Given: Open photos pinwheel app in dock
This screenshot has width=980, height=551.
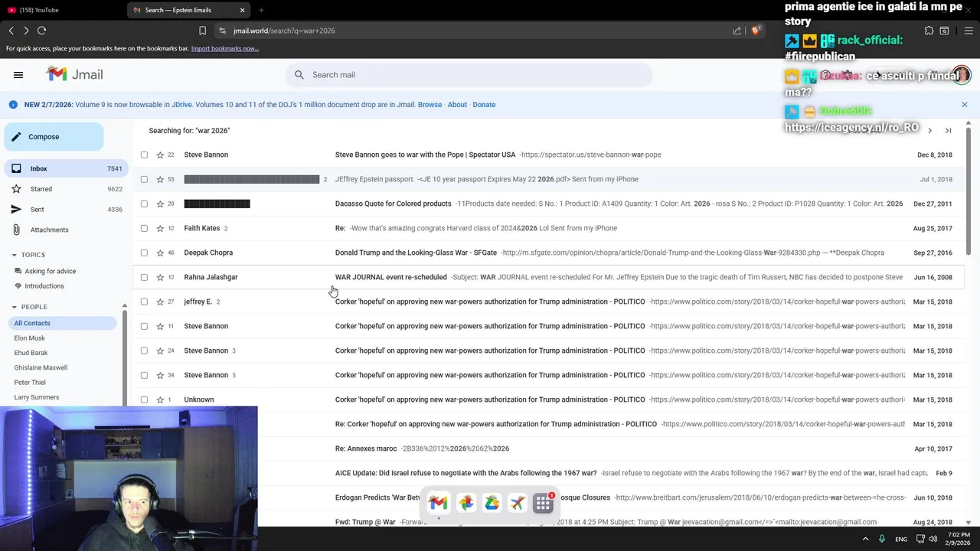Looking at the screenshot, I should click(x=465, y=503).
